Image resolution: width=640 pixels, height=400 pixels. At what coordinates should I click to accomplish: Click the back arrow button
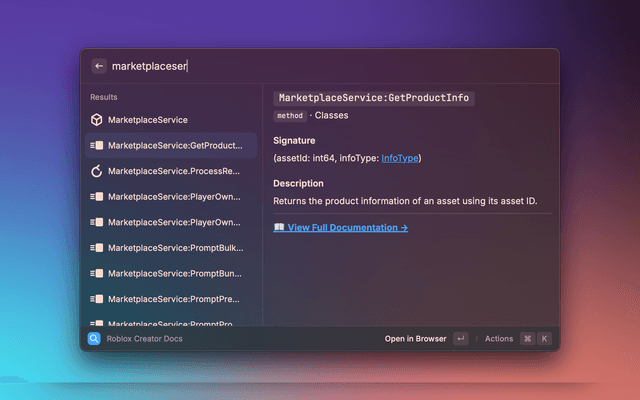click(x=98, y=66)
